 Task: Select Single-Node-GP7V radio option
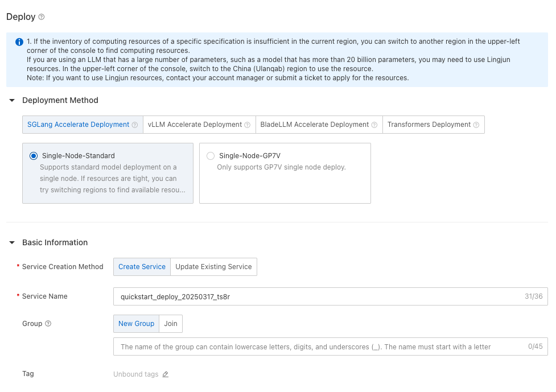click(x=211, y=156)
